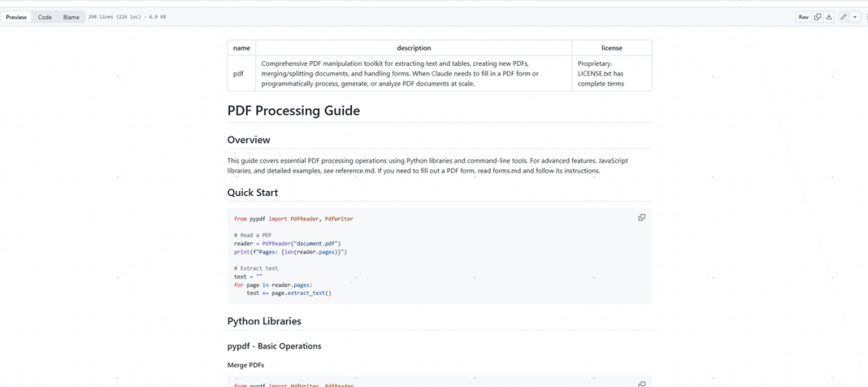Viewport: 868px width, 387px height.
Task: Edit this file with pencil icon
Action: tap(844, 17)
